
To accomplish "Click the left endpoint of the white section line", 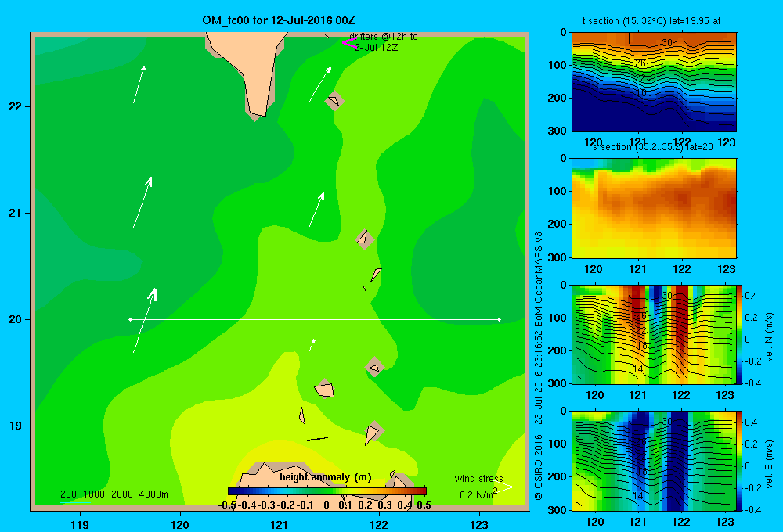I will [130, 319].
